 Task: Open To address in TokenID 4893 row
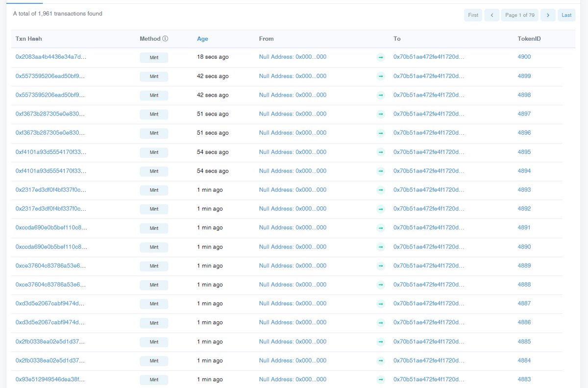(x=429, y=190)
